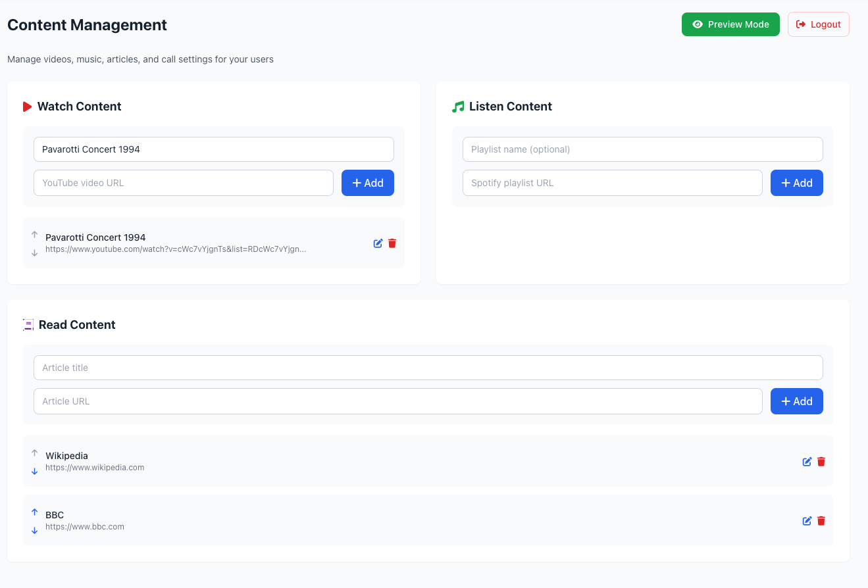Click the Spotify playlist URL field
Image resolution: width=868 pixels, height=588 pixels.
pos(612,183)
